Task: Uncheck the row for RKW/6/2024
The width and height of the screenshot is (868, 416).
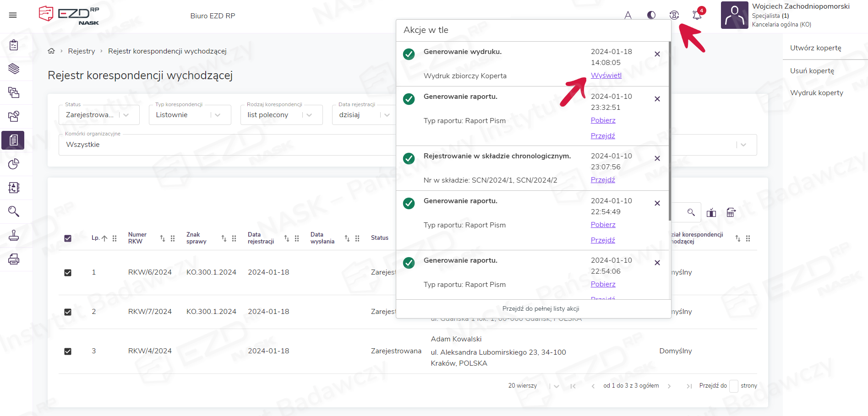Action: tap(68, 273)
